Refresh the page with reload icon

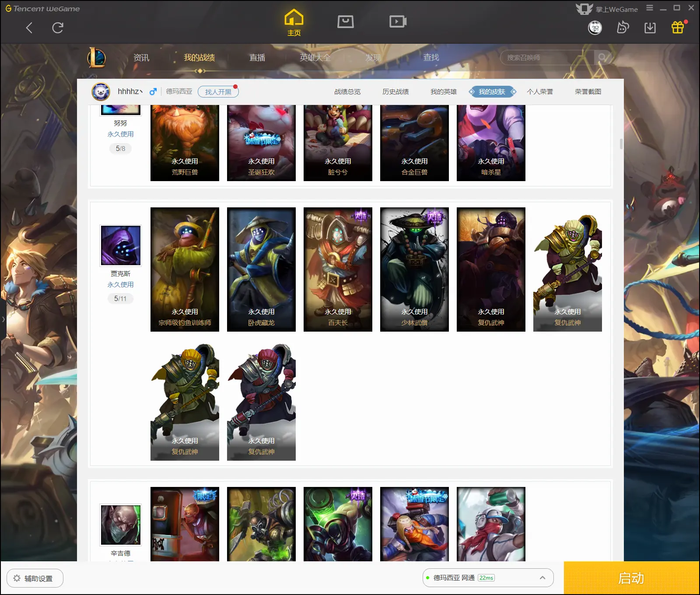pos(58,28)
